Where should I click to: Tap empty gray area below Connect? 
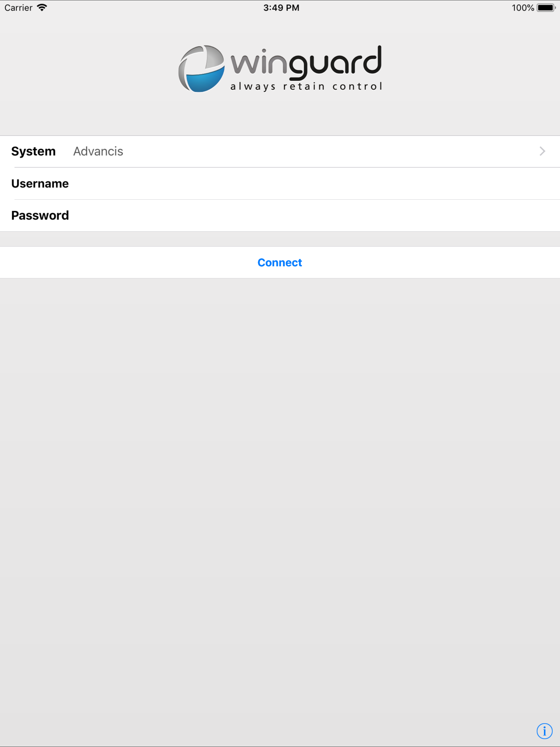coord(280,473)
